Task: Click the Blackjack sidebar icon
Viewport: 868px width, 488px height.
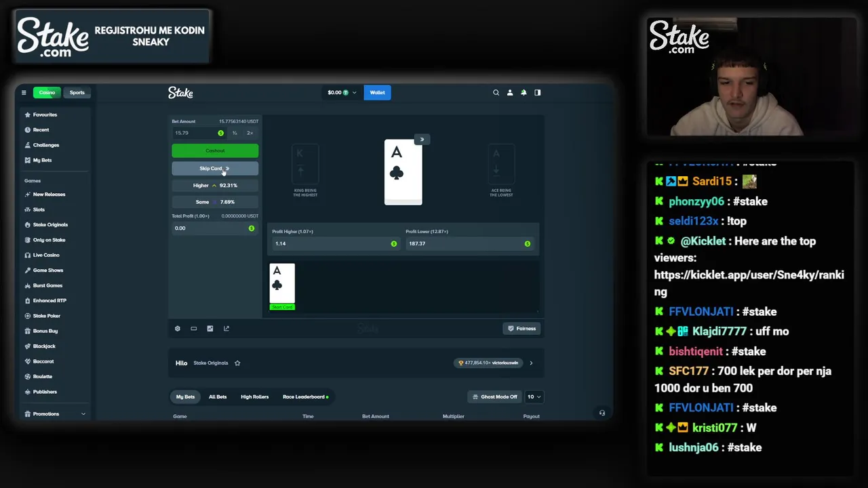Action: pyautogui.click(x=28, y=346)
